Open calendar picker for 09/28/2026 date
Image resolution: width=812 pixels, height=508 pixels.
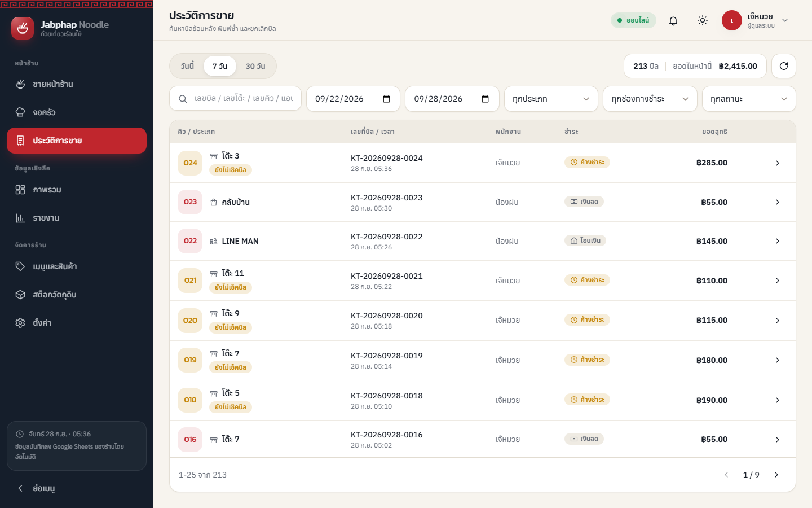486,99
